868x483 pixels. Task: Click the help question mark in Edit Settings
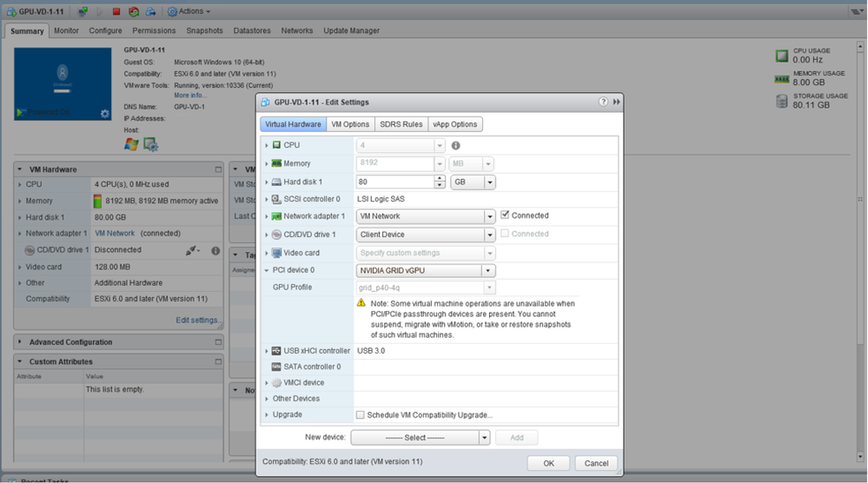(603, 102)
